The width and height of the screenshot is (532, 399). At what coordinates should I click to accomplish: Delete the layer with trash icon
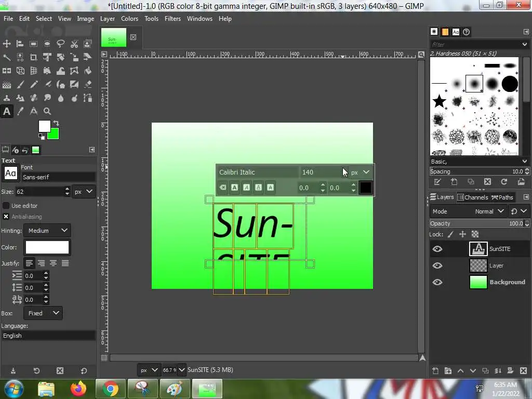[x=523, y=370]
